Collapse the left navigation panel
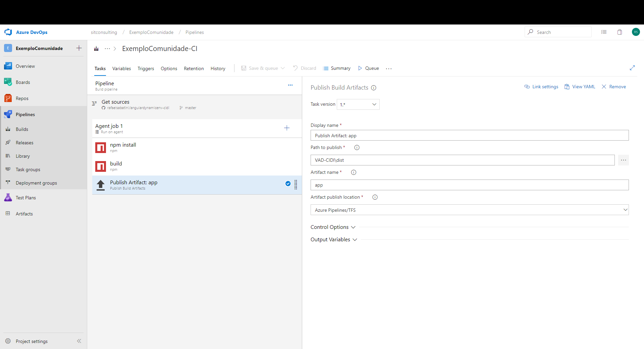The height and width of the screenshot is (349, 644). click(x=79, y=341)
